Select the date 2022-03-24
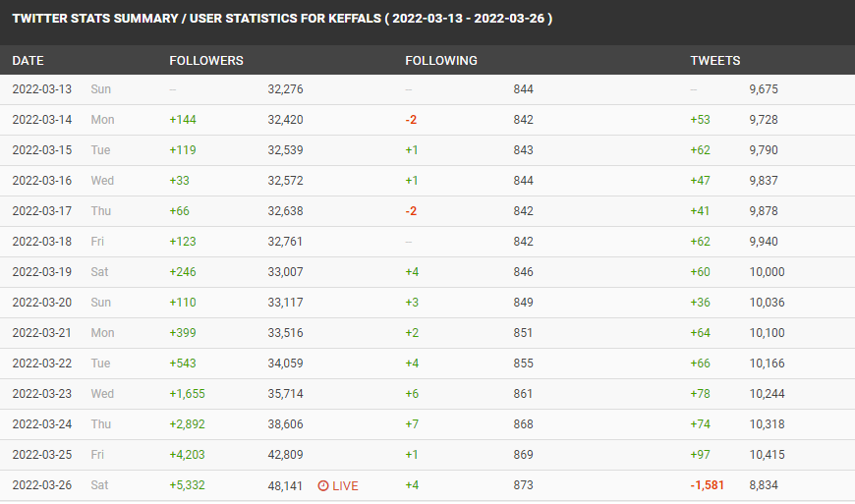The height and width of the screenshot is (504, 855). coord(42,424)
